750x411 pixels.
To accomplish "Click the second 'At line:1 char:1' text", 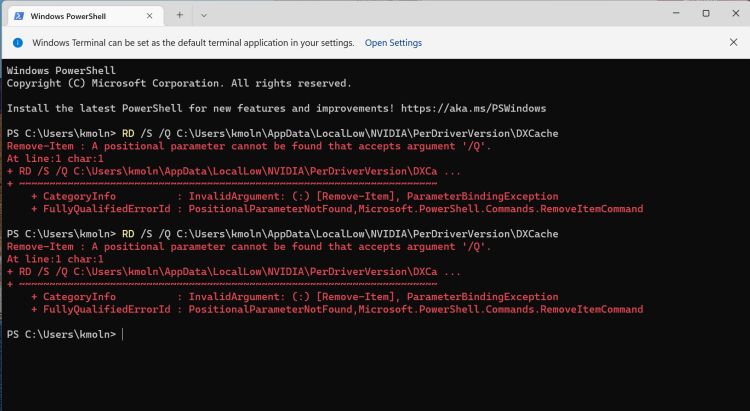I will pos(55,259).
